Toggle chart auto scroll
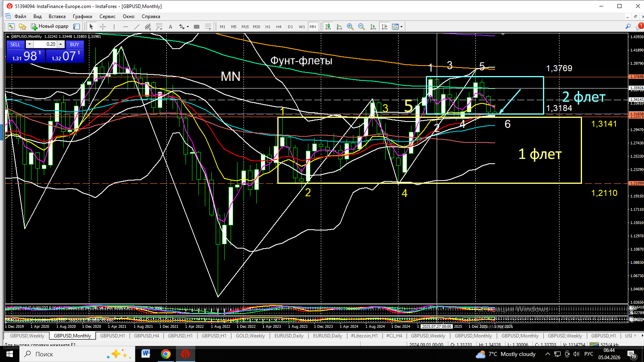This screenshot has height=362, width=644. click(373, 27)
